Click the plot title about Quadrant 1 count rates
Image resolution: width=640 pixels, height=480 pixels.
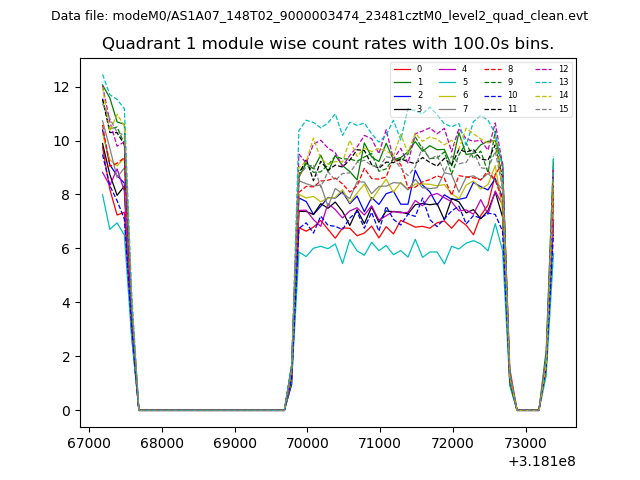tap(327, 44)
